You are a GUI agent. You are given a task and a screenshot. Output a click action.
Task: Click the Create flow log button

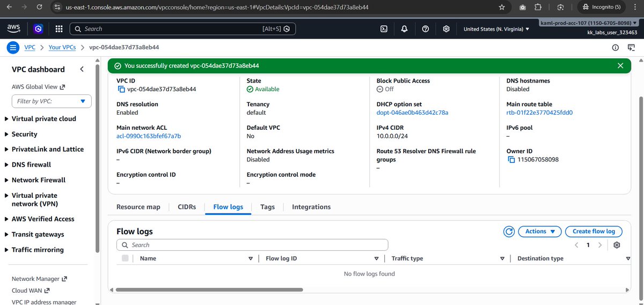594,232
